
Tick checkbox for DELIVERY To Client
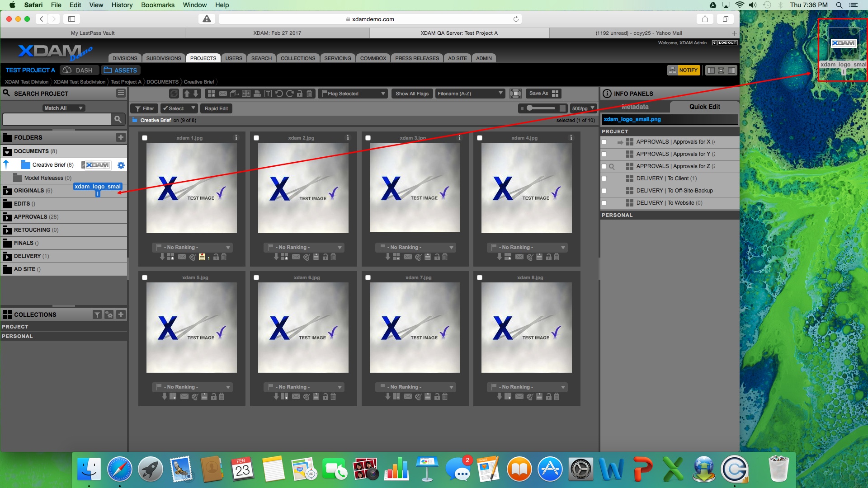[604, 178]
